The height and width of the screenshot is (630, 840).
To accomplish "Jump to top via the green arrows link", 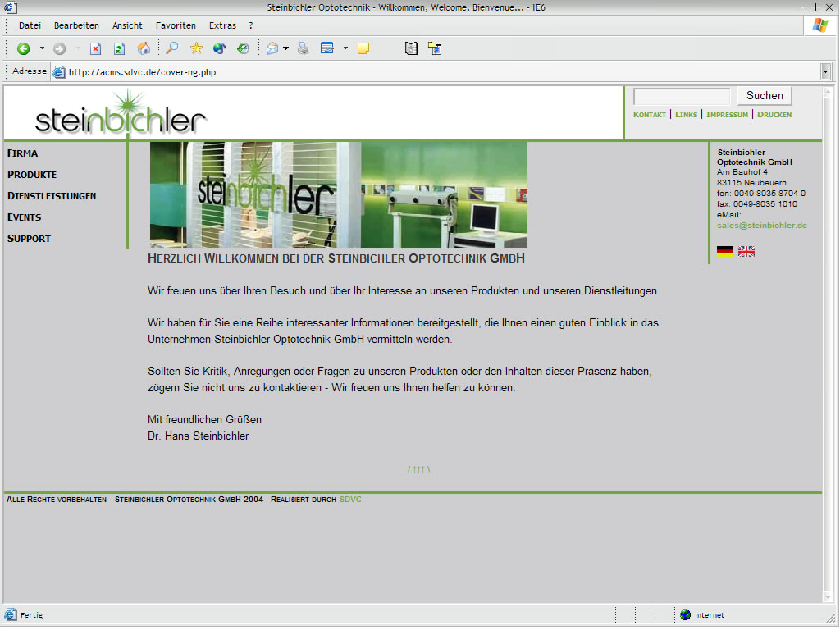I will (419, 470).
